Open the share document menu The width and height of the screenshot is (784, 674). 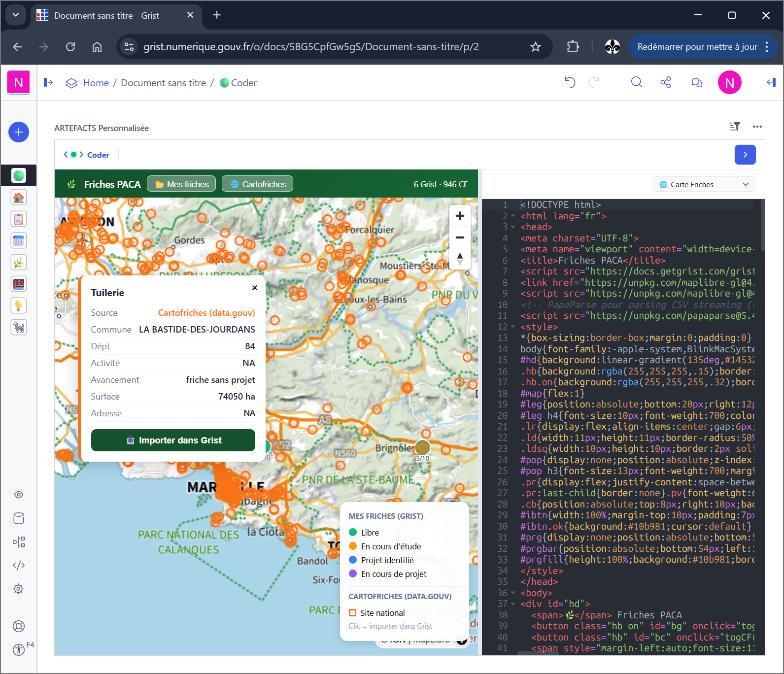pyautogui.click(x=666, y=82)
